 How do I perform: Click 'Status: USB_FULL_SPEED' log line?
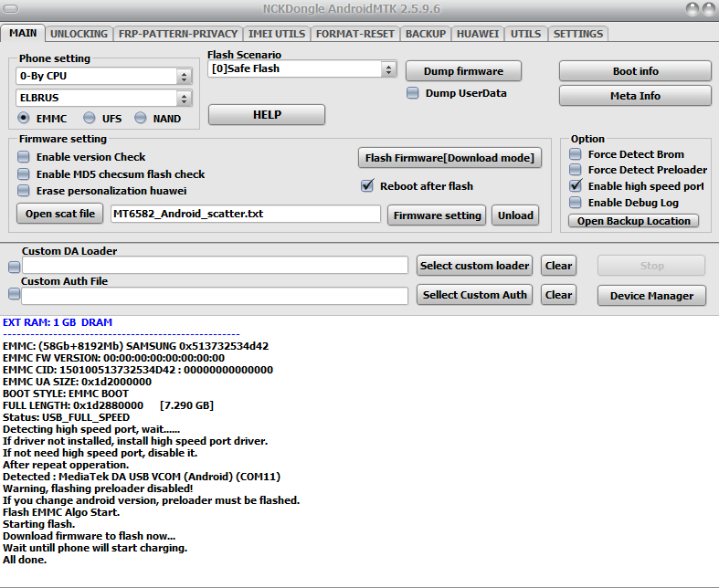66,417
